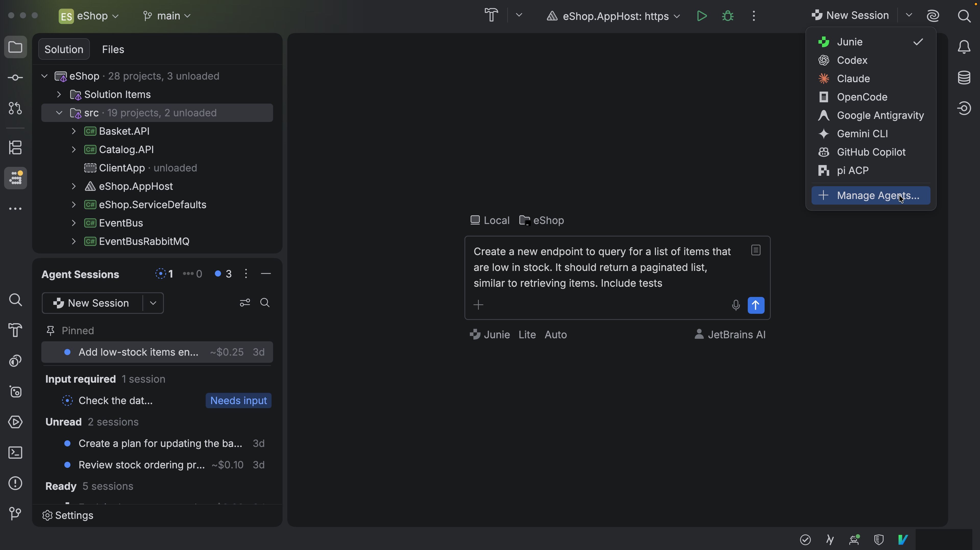Open the Agent Sessions sidebar icon
The image size is (980, 550).
coord(15,178)
